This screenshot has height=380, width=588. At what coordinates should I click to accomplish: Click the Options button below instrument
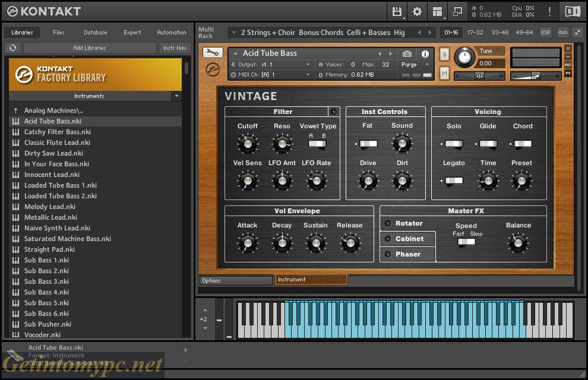[x=236, y=280]
